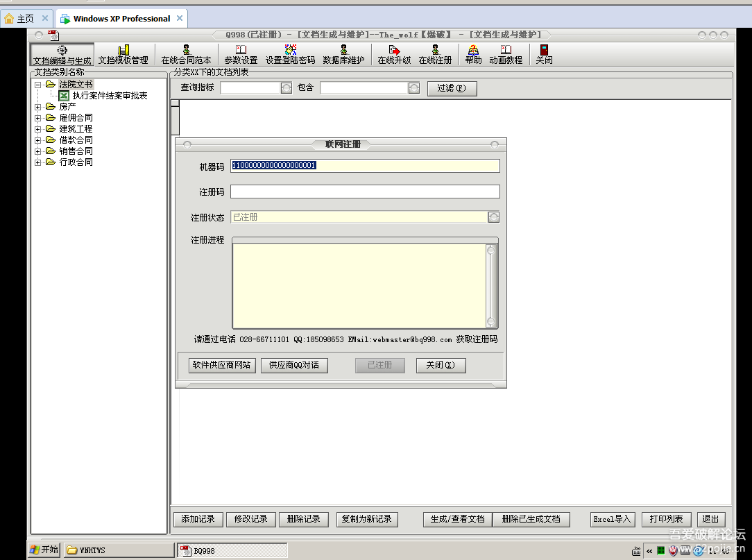
Task: Switch to Windows XP Professional tab
Action: pyautogui.click(x=121, y=19)
